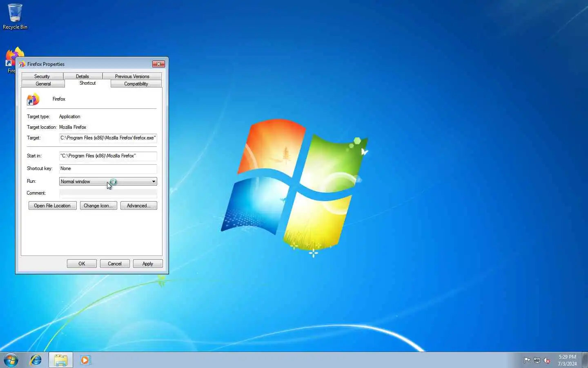Screen dimensions: 588x368
Task: Click the Target location value Mozilla Firefox
Action: tap(73, 127)
